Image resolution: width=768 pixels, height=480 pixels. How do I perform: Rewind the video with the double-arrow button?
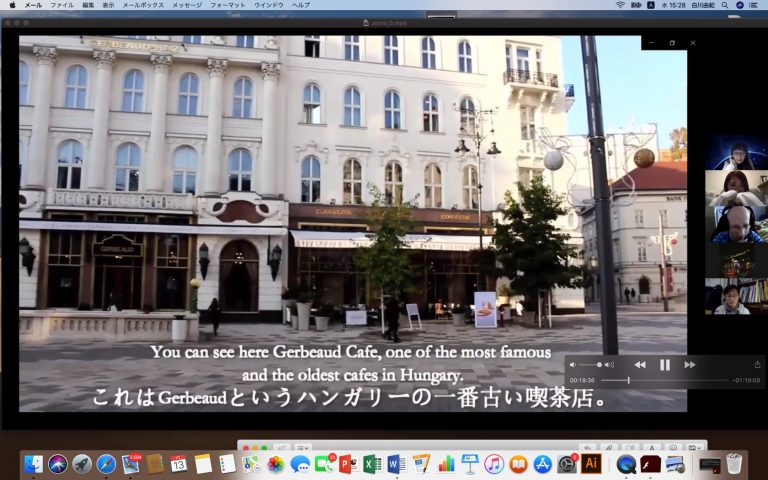[x=640, y=365]
